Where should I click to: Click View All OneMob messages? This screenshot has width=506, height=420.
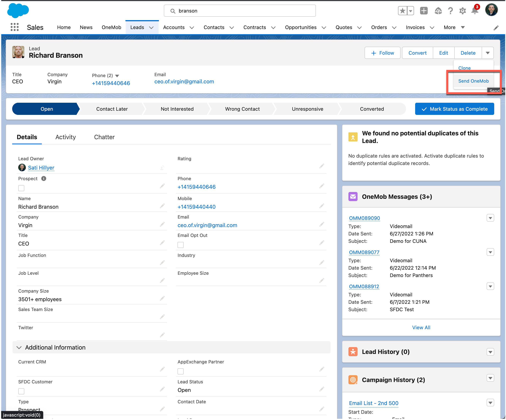[421, 328]
